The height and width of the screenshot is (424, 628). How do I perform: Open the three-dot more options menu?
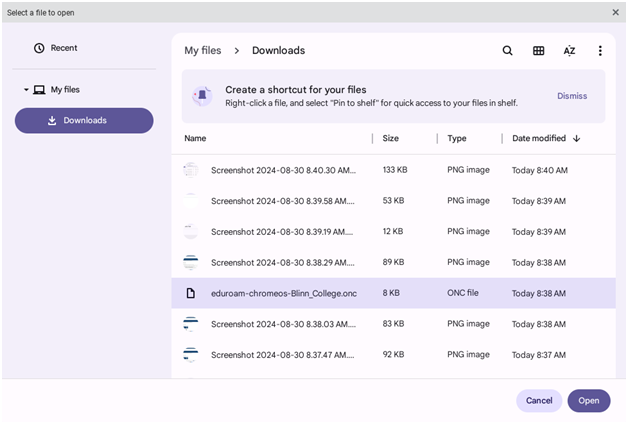(x=600, y=51)
